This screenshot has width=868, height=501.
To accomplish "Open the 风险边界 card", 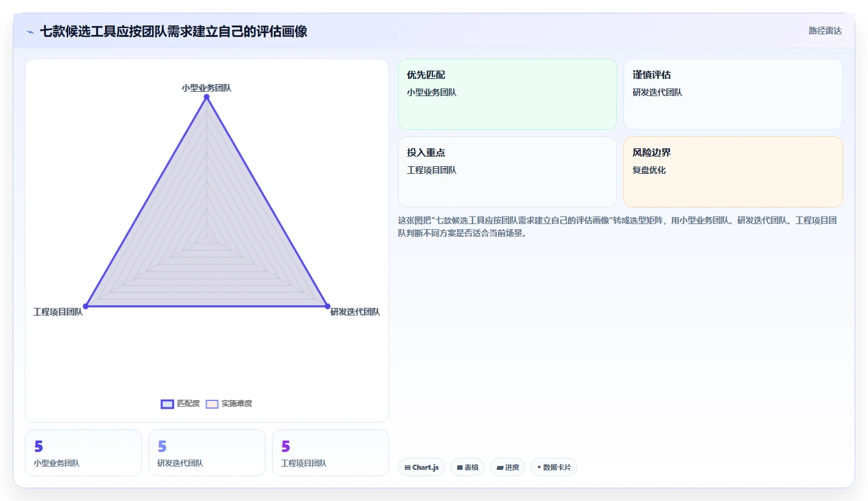I will tap(733, 172).
